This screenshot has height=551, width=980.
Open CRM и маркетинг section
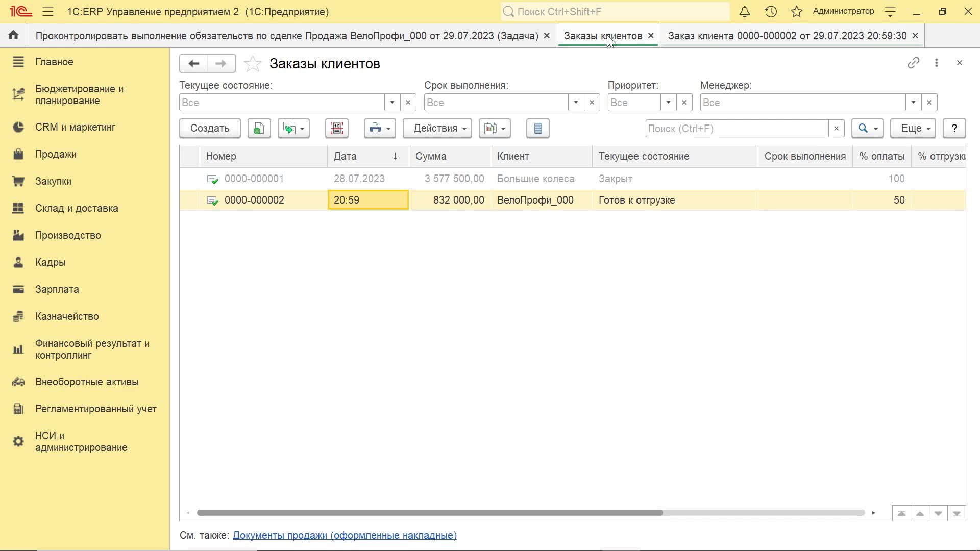(x=85, y=127)
